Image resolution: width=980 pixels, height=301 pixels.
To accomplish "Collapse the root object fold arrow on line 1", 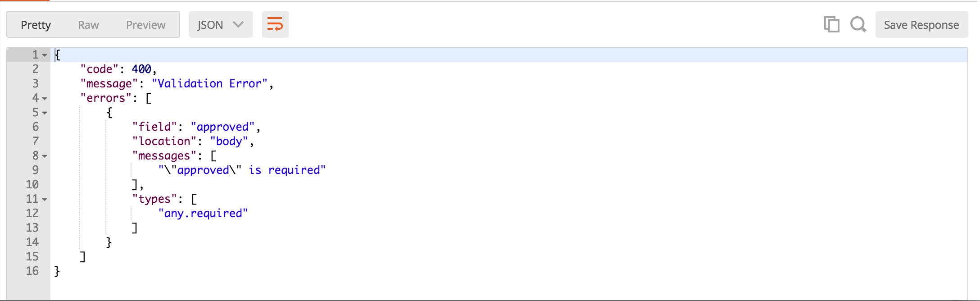I will [45, 55].
